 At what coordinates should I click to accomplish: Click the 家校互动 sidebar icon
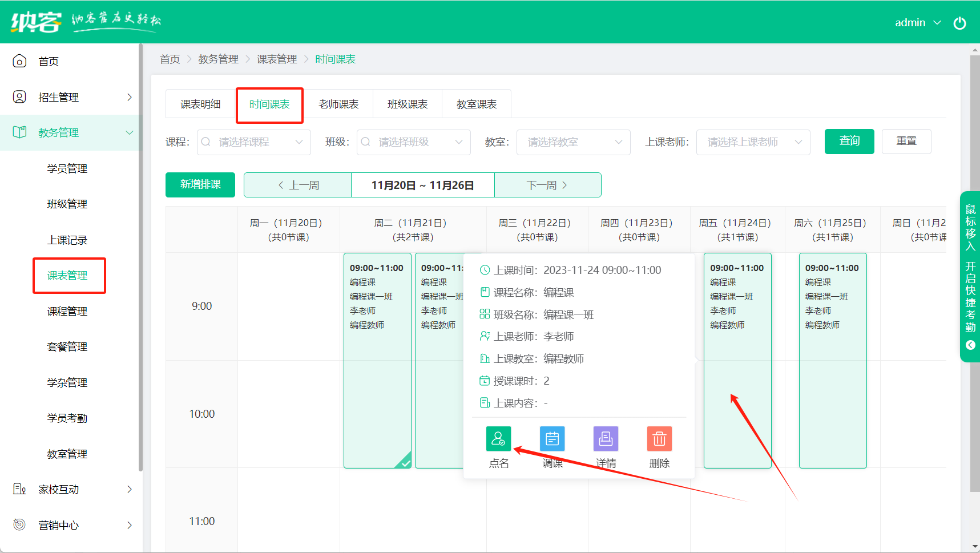19,489
